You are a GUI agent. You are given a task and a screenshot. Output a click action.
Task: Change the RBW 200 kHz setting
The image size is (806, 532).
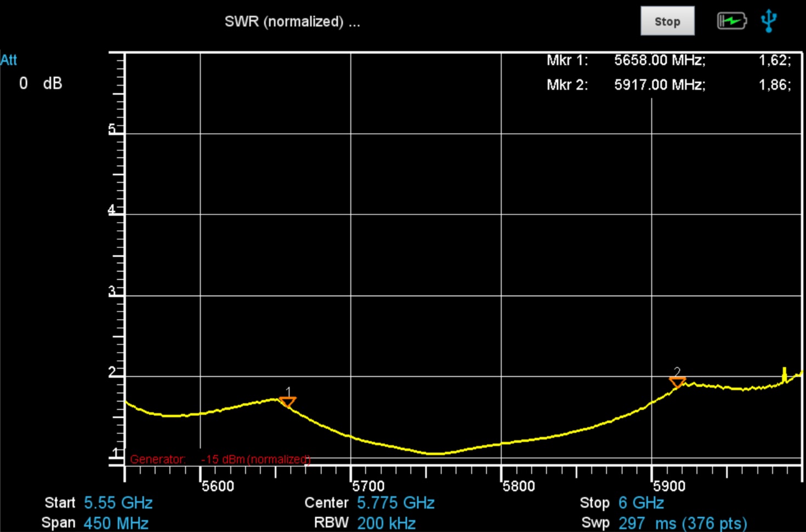386,523
